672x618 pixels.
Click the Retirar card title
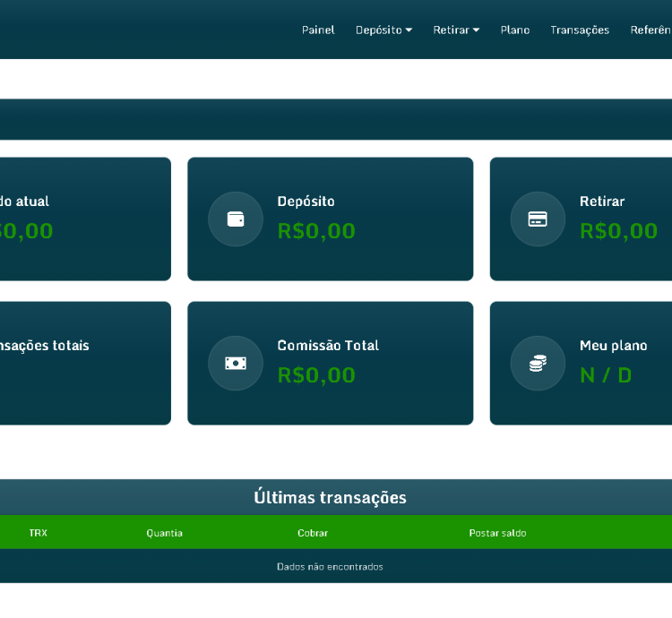click(602, 202)
